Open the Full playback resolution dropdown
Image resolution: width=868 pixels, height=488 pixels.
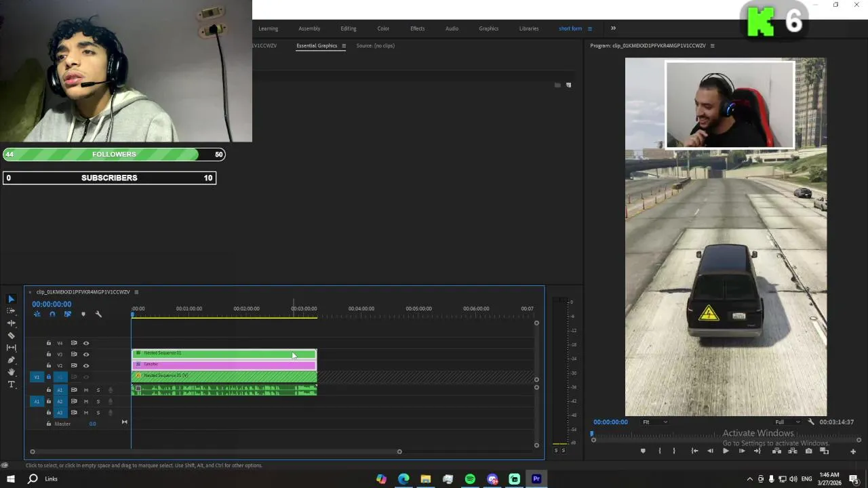[788, 422]
